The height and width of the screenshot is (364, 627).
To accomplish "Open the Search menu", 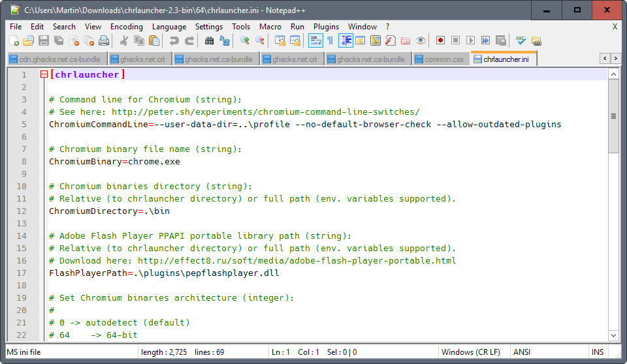I will (x=64, y=27).
